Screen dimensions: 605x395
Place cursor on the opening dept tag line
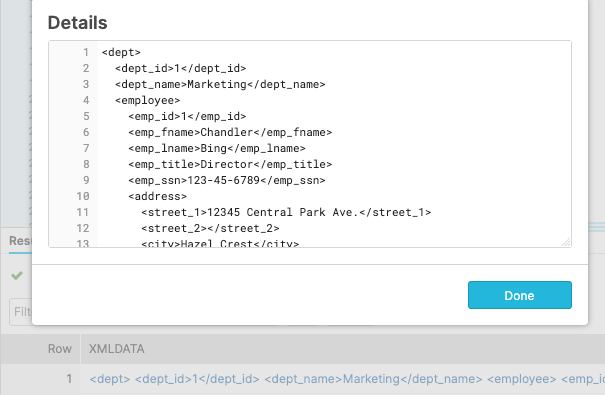pos(121,52)
